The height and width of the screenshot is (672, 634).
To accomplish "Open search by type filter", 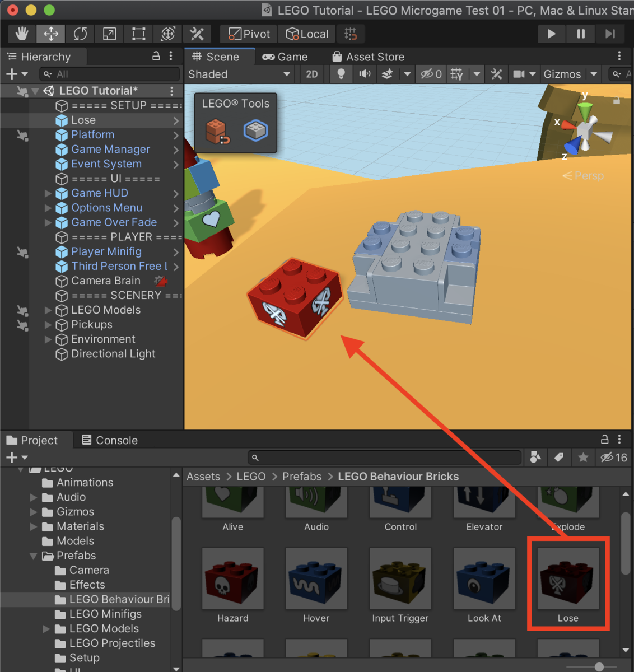I will point(535,458).
